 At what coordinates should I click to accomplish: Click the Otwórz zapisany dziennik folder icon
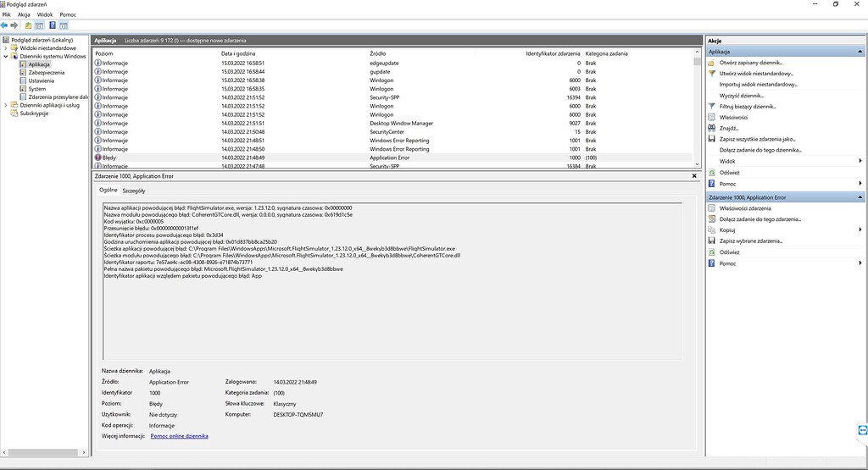712,63
